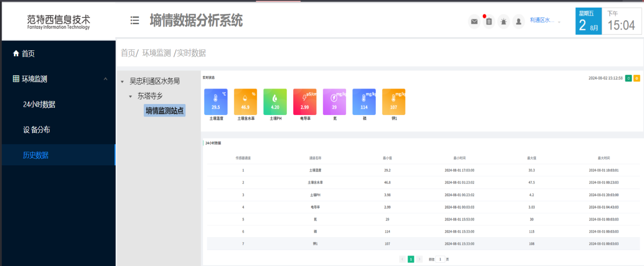Screen dimensions: 644x266
Task: Click maximum value 115 in the 磷 row
Action: point(532,231)
